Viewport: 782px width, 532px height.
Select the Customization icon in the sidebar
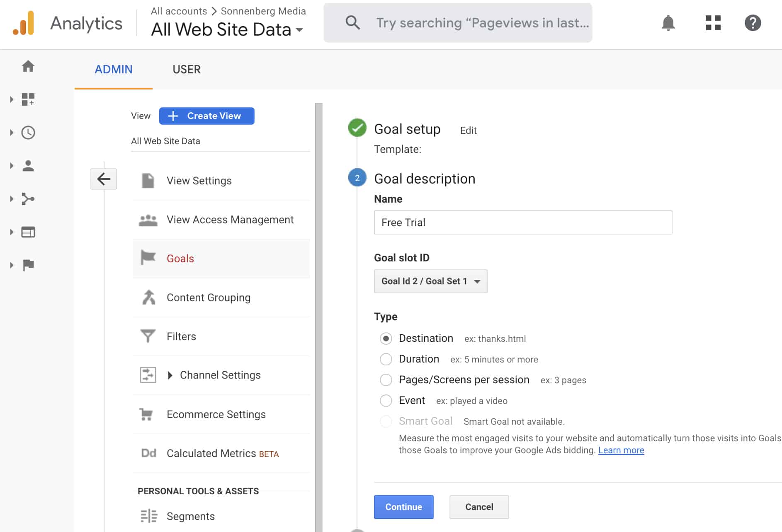[x=28, y=99]
